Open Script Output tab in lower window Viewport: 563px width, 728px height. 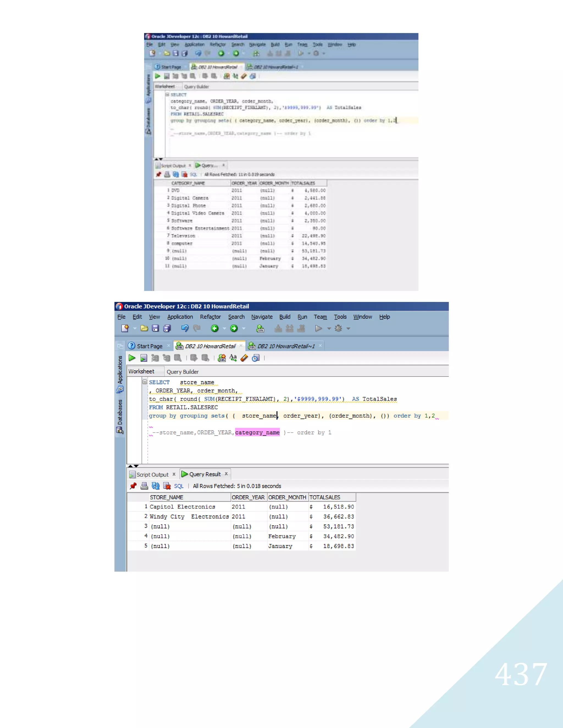152,474
